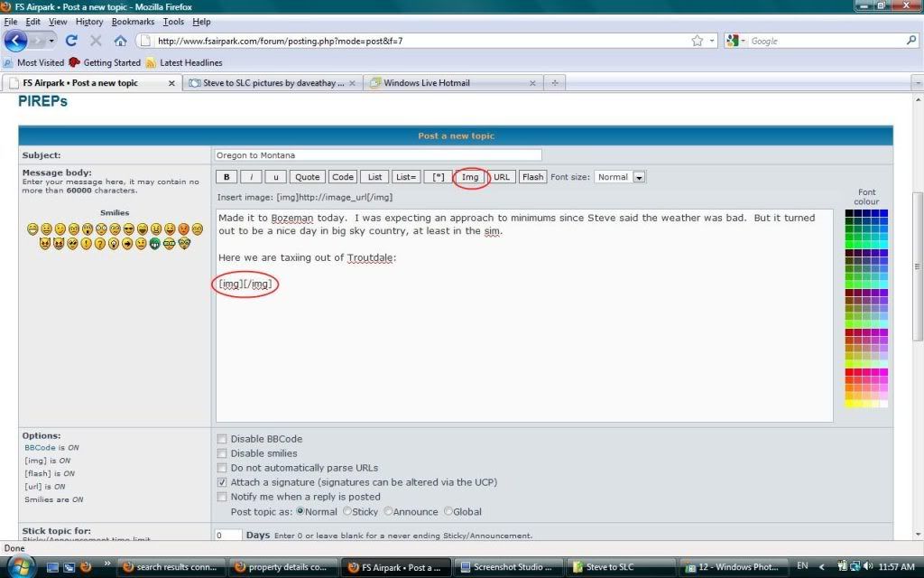Open the File menu

(x=11, y=22)
